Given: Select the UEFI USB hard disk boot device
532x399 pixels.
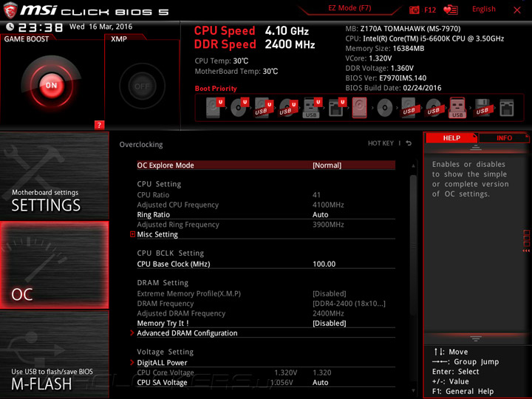Looking at the screenshot, I should click(x=263, y=108).
